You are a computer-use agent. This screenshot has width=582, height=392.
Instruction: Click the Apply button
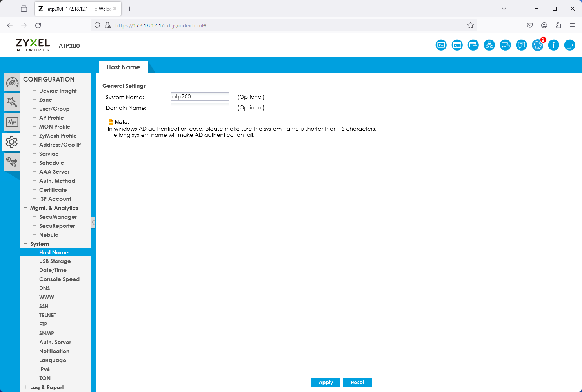coord(326,382)
